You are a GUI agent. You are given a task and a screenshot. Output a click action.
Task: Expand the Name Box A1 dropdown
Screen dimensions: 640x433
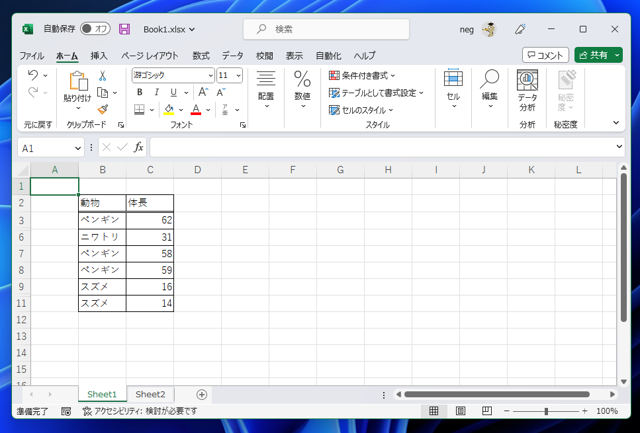pos(78,148)
